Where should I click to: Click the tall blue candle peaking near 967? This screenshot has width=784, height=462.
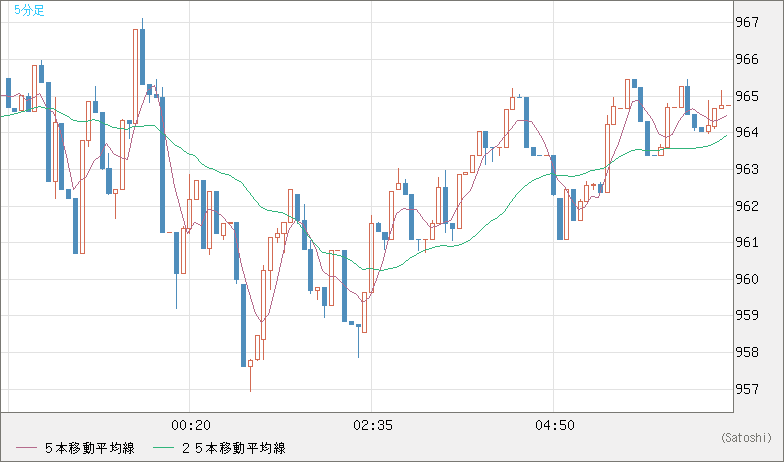click(x=142, y=56)
